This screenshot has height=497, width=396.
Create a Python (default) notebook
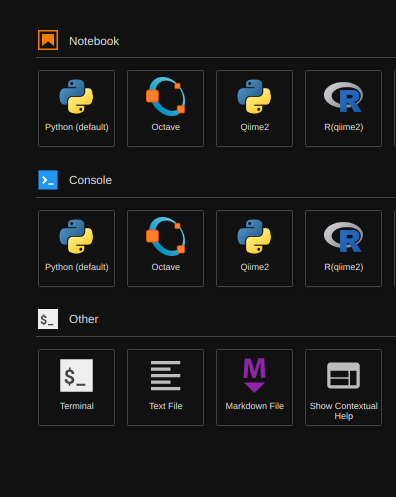(76, 108)
